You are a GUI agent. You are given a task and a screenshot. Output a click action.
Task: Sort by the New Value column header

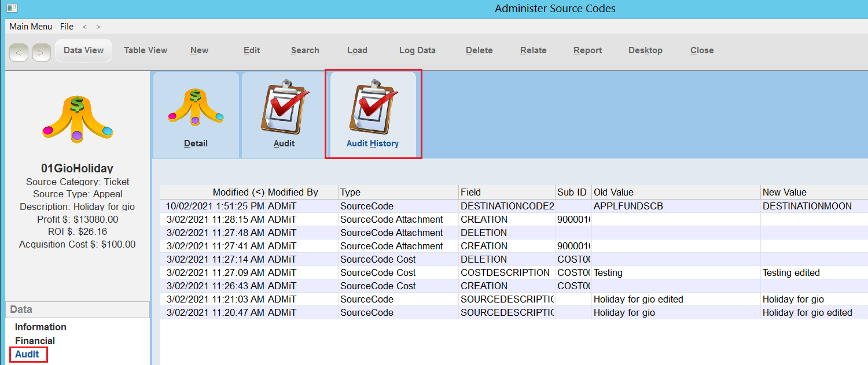[x=814, y=192]
